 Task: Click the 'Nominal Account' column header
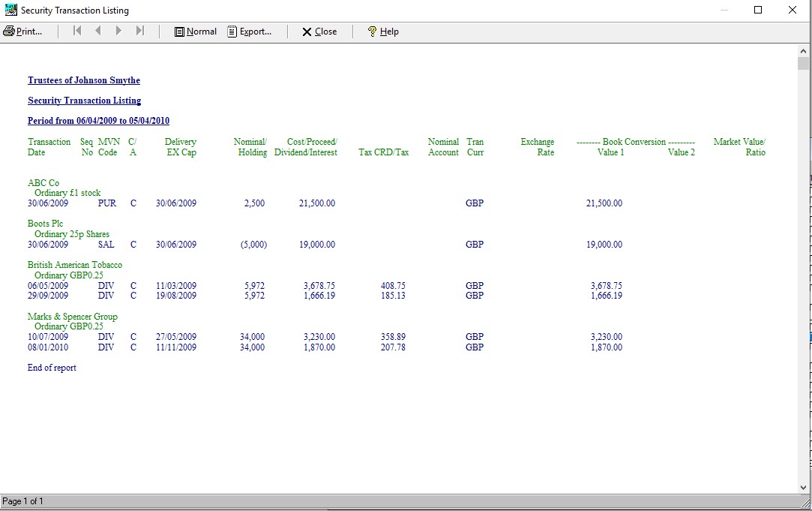pyautogui.click(x=443, y=147)
